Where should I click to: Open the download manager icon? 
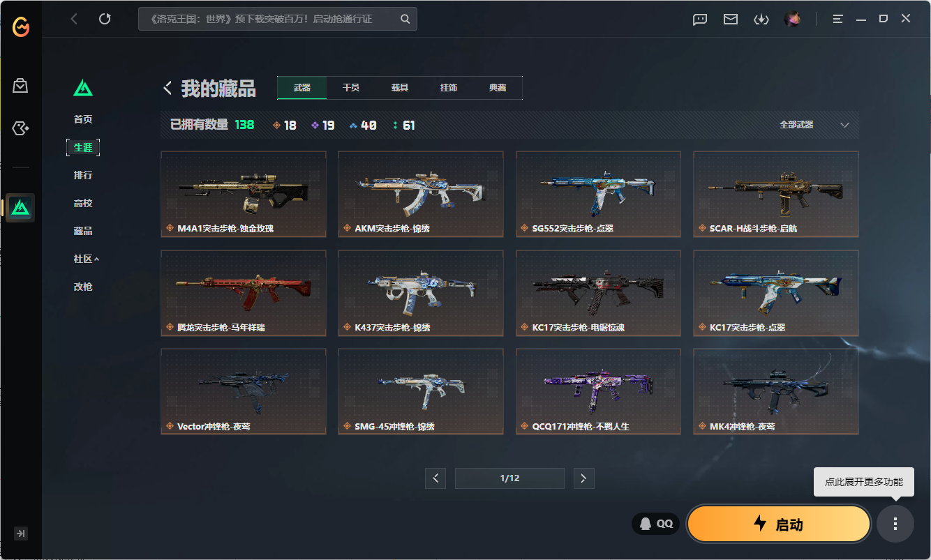point(761,19)
